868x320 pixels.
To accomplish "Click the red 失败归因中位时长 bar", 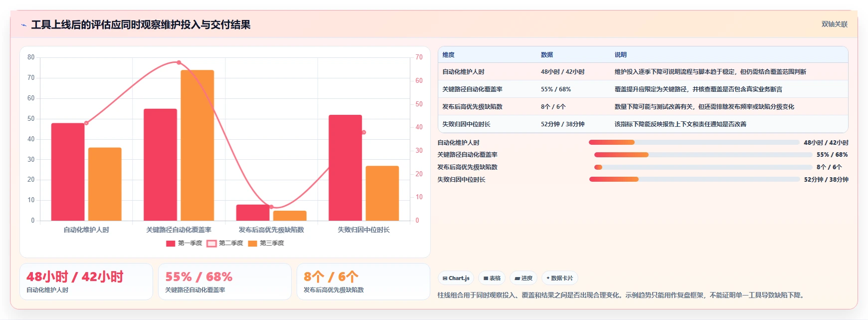I will (x=345, y=168).
